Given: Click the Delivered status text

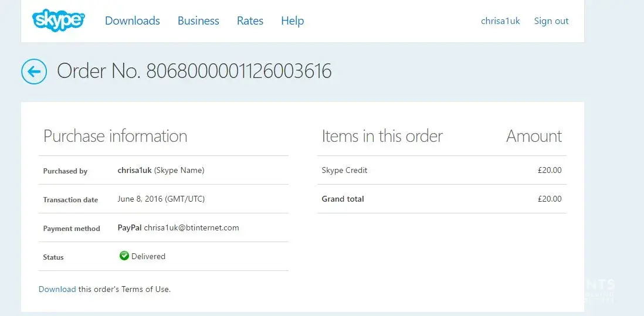Looking at the screenshot, I should (148, 257).
